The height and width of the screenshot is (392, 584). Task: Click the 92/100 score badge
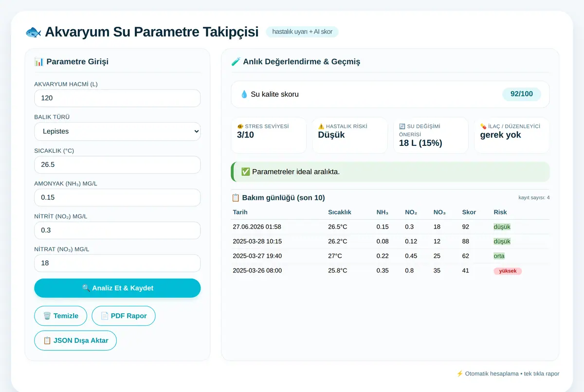click(x=522, y=94)
